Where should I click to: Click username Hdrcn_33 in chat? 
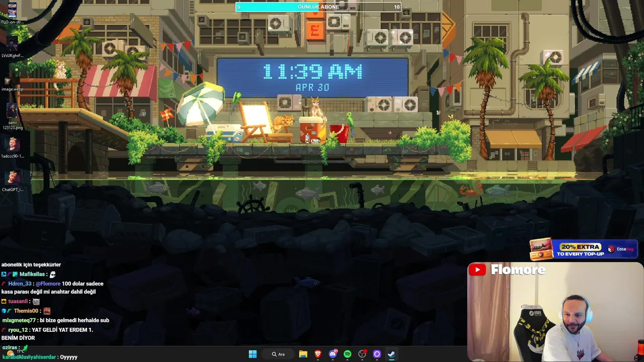(20, 284)
